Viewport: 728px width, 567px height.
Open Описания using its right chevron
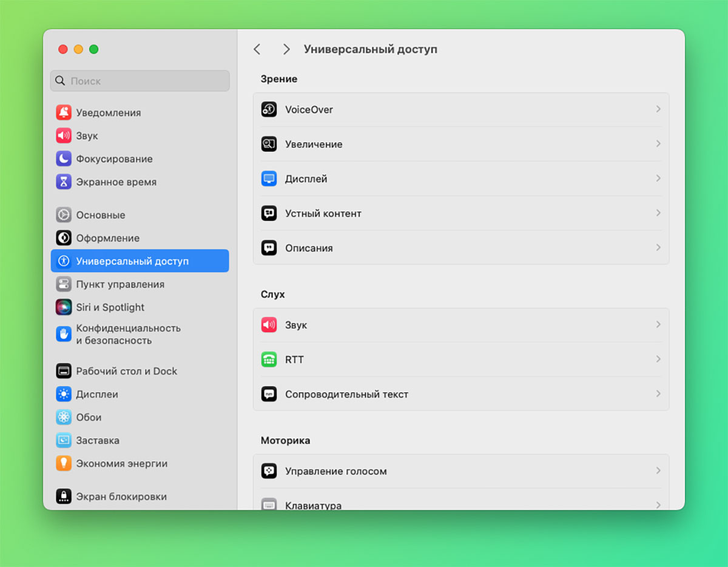[x=658, y=248]
